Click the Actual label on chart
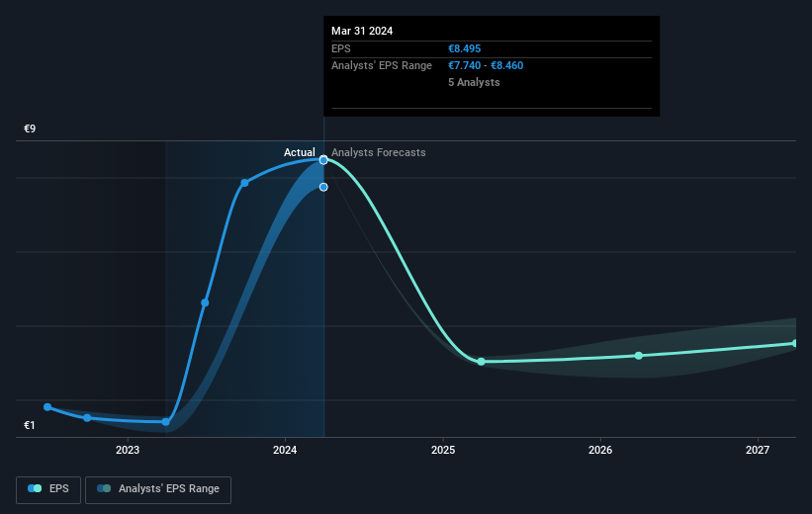This screenshot has height=514, width=812. [300, 152]
